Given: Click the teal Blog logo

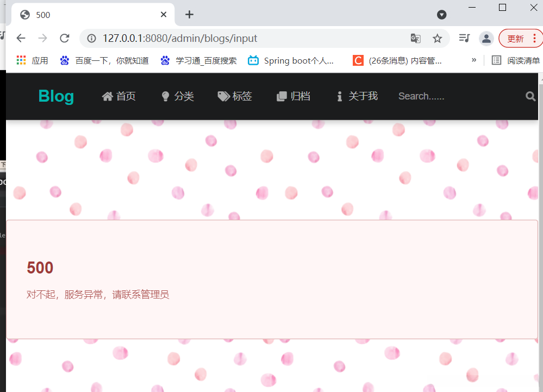Looking at the screenshot, I should coord(55,96).
